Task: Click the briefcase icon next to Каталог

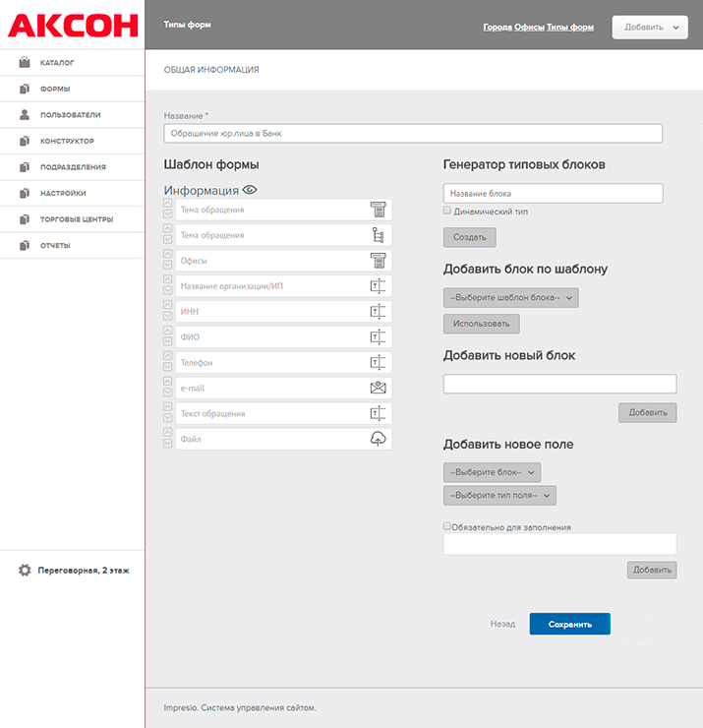Action: click(x=25, y=63)
